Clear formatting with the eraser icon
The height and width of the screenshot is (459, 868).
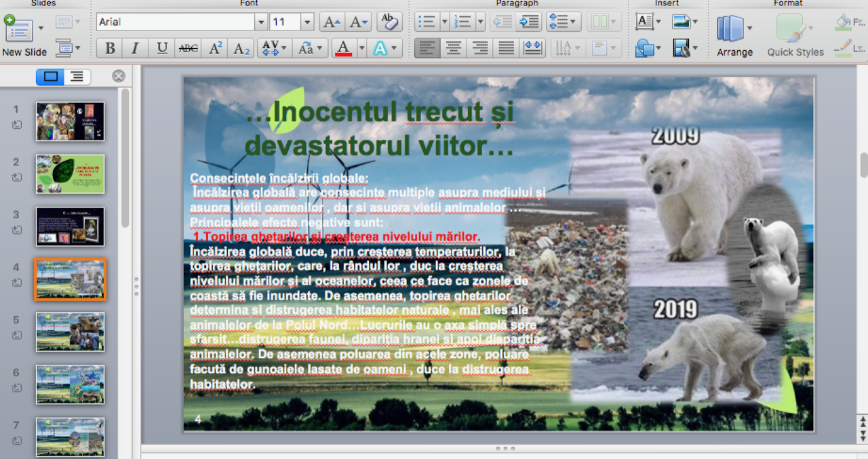(x=389, y=22)
